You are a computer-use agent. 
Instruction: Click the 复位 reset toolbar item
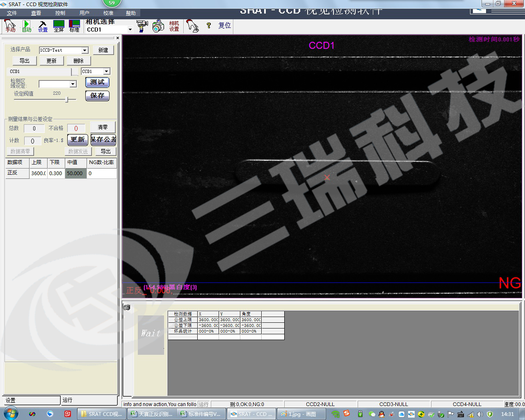pos(224,25)
